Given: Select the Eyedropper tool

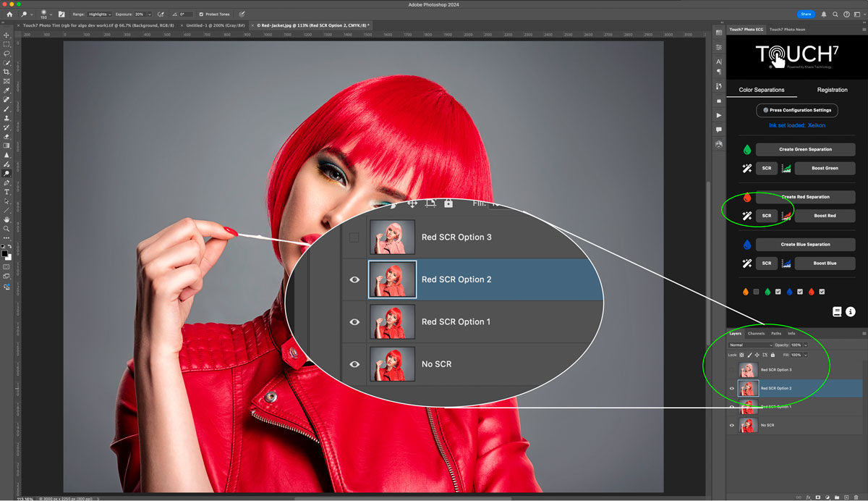Looking at the screenshot, I should (7, 90).
